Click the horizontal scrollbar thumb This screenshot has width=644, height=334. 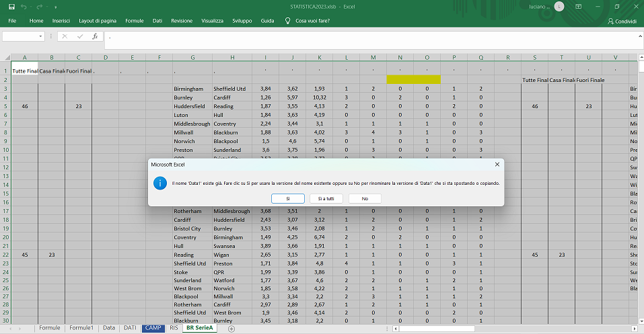coord(437,329)
